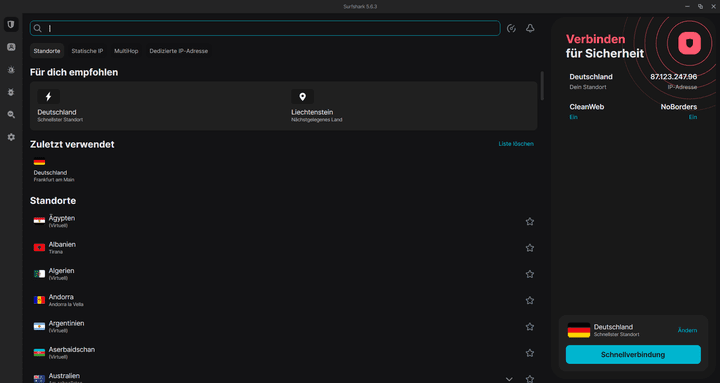Maximize the Surfshark window
The width and height of the screenshot is (720, 383).
point(700,6)
